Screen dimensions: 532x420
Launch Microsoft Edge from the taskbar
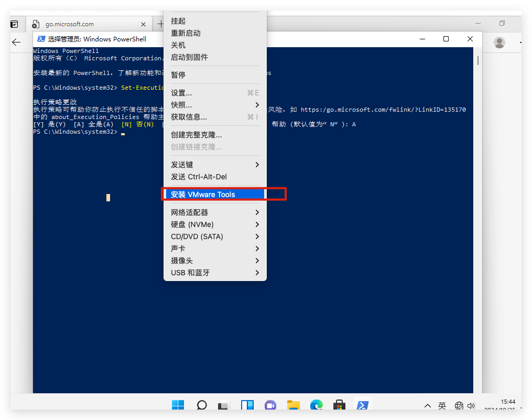[316, 405]
